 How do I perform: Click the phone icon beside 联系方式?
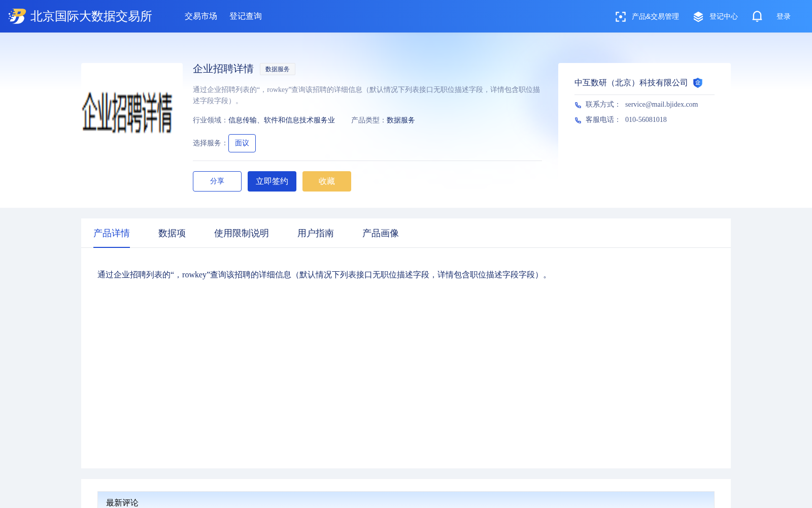(578, 105)
